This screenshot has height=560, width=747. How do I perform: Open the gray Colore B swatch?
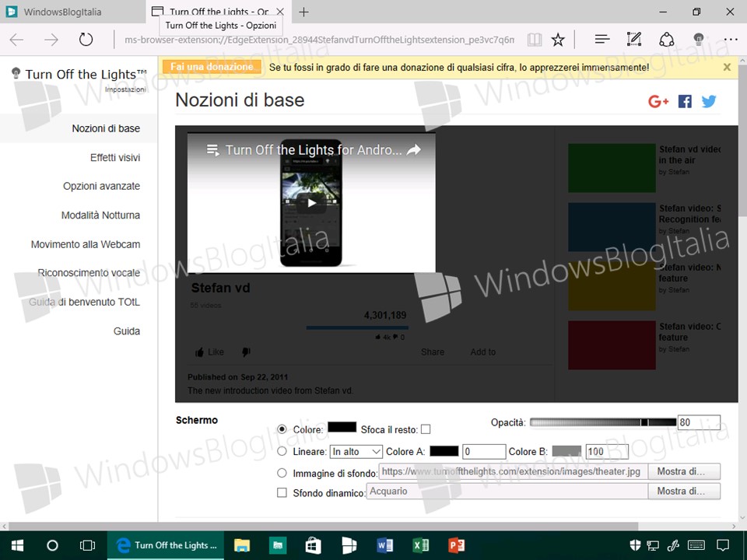[566, 450]
